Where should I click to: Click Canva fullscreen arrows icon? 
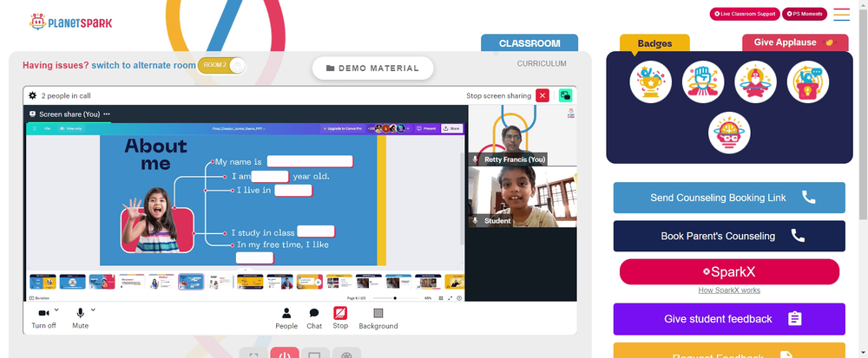point(450,298)
